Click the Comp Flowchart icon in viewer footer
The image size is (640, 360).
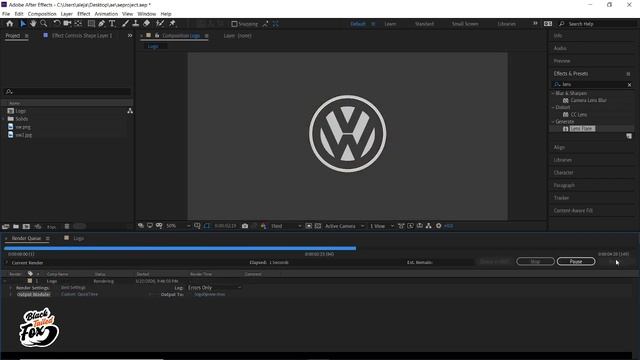point(429,226)
